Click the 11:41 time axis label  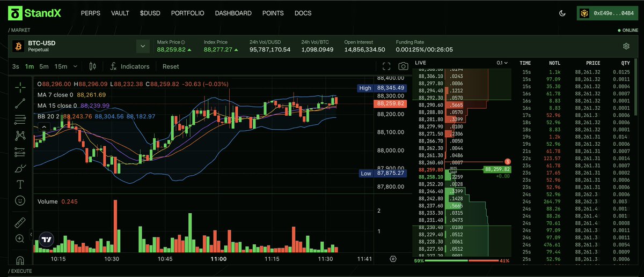(364, 259)
